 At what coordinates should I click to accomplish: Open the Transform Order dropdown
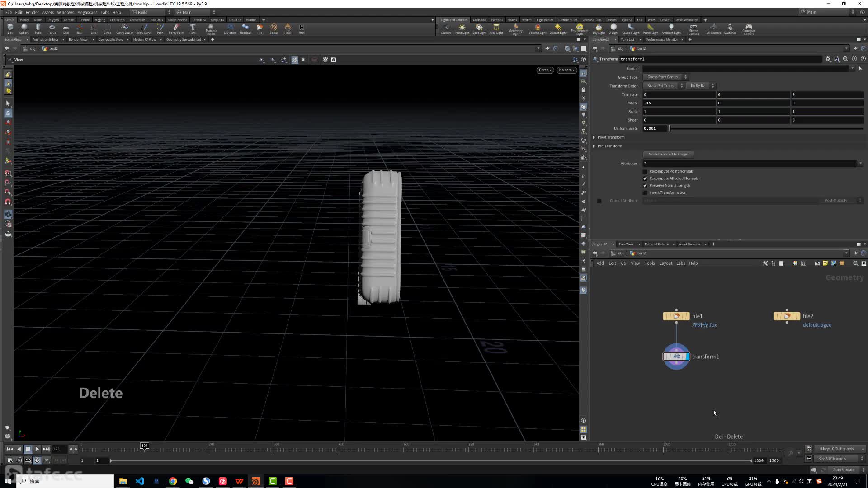(664, 86)
